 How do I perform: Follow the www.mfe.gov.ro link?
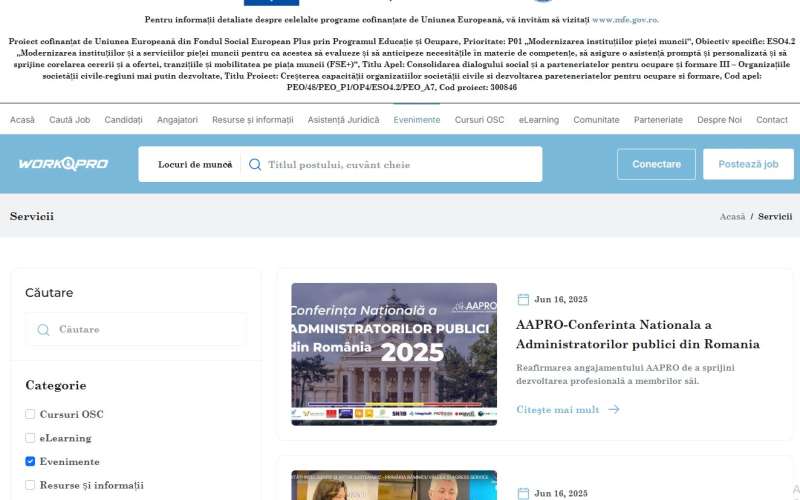(x=625, y=20)
